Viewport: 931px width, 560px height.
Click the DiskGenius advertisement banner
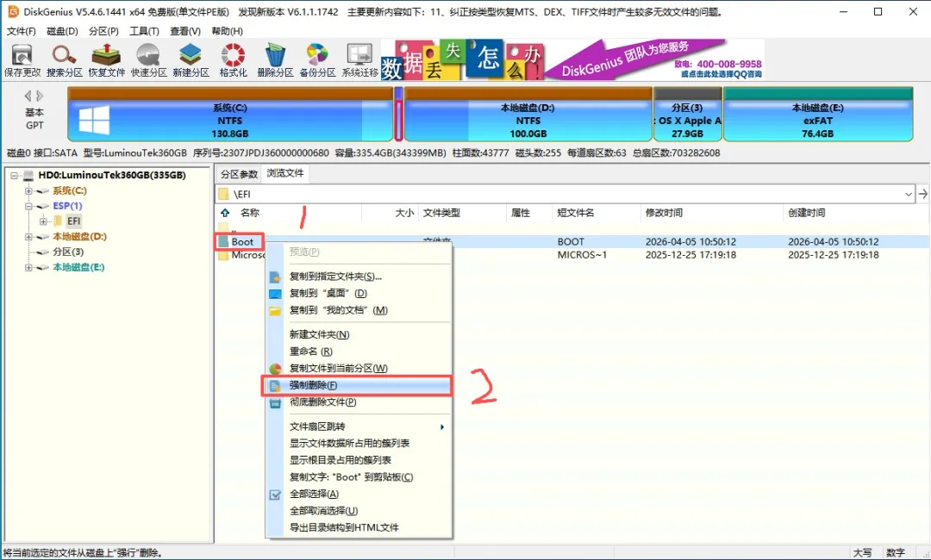tap(572, 60)
